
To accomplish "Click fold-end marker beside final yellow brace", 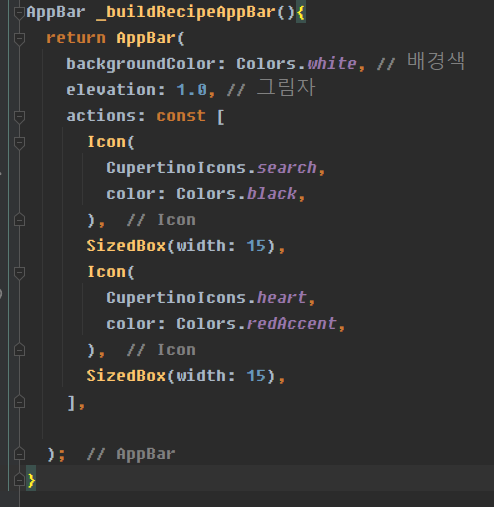I will [x=19, y=480].
